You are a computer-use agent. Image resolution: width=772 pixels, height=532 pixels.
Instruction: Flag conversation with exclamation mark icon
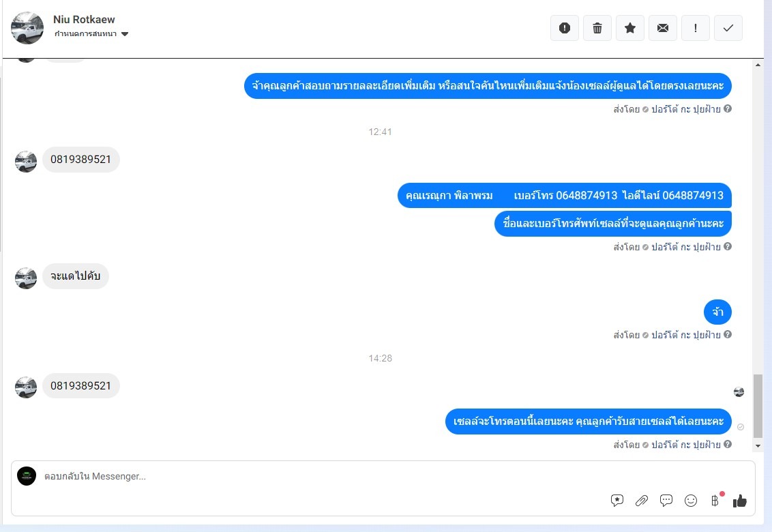pyautogui.click(x=695, y=28)
